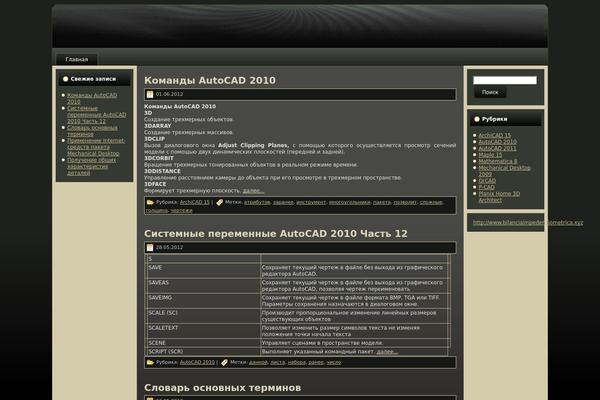Screen dimensions: 600x400
Task: Click the folder icon in second post footer
Action: (150, 362)
